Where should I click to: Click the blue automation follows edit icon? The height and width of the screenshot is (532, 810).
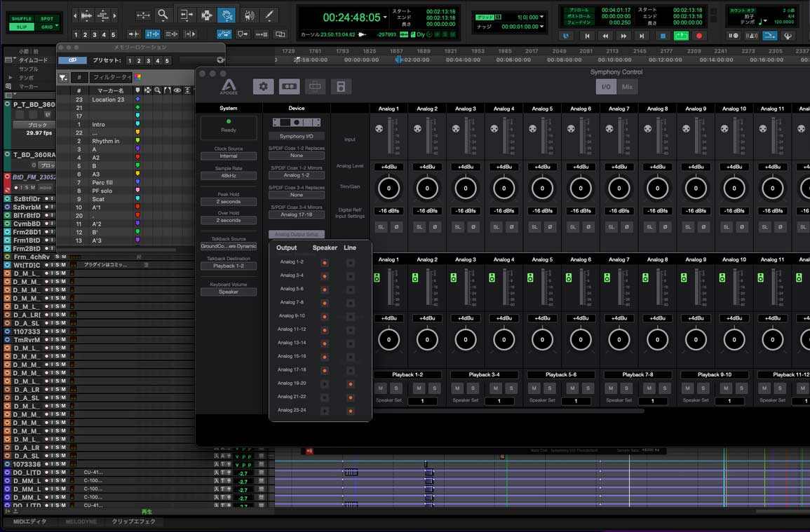coord(224,34)
